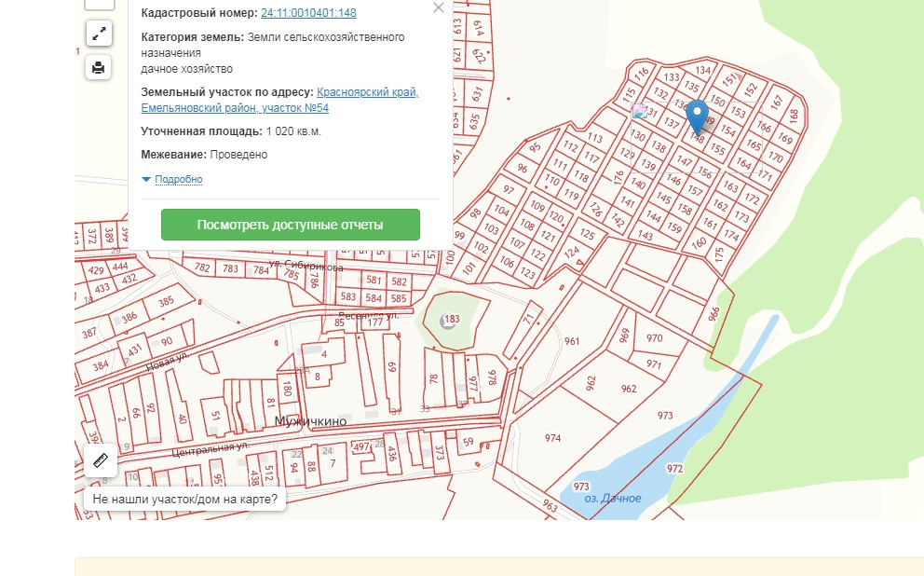Select parcel 961 on the map
924x576 pixels.
tap(572, 341)
